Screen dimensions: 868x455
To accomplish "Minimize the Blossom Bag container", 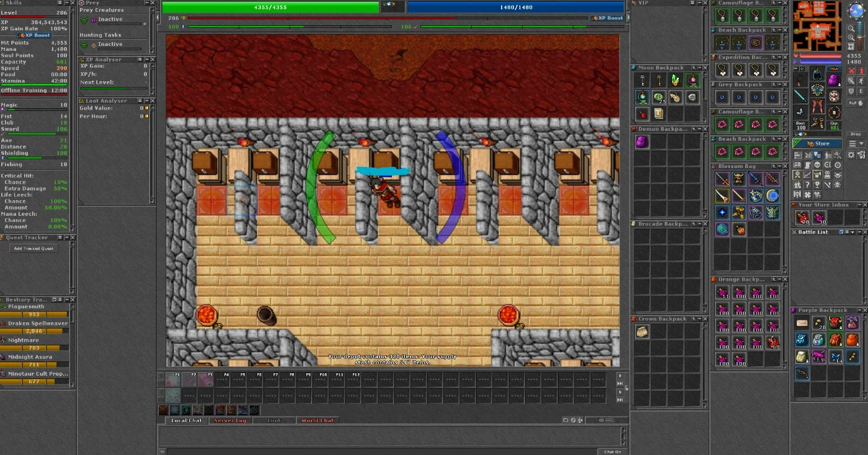I will (x=779, y=166).
